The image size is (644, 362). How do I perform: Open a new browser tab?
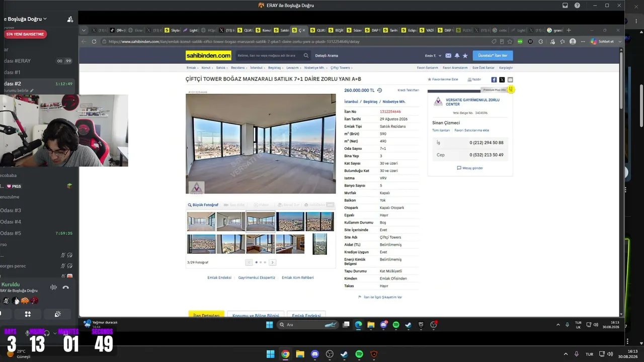pos(569,30)
